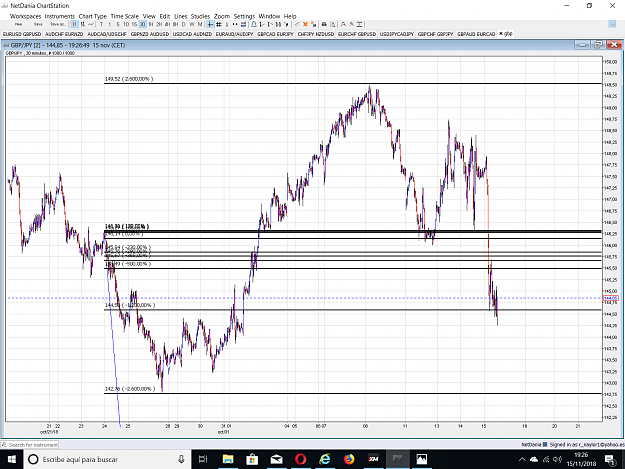Click the New workspace toolbar button
The height and width of the screenshot is (469, 625).
[18, 24]
